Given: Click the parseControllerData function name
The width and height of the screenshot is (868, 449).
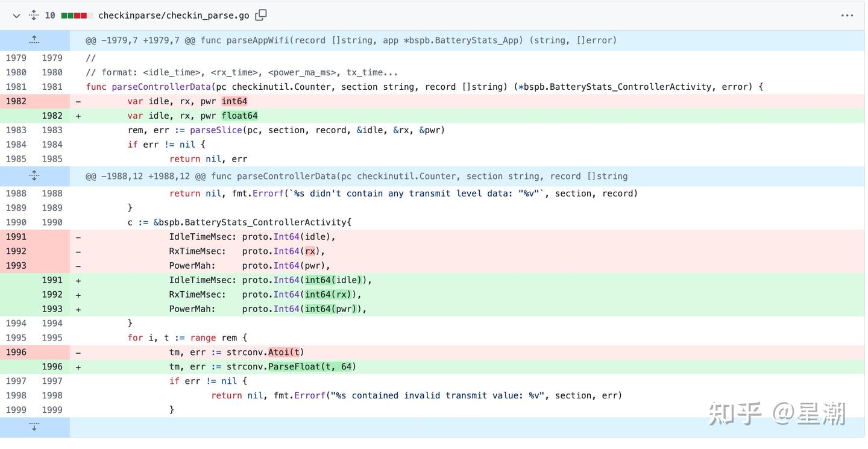Looking at the screenshot, I should [x=161, y=87].
